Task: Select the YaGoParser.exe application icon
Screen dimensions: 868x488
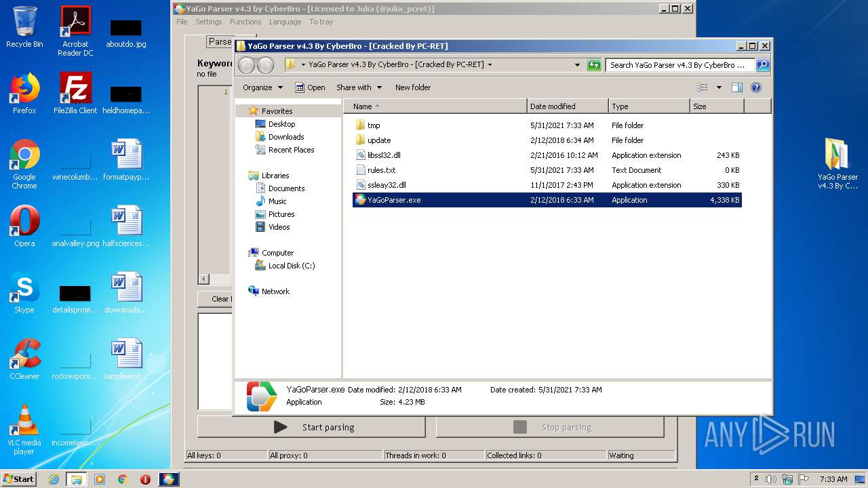Action: pos(361,200)
